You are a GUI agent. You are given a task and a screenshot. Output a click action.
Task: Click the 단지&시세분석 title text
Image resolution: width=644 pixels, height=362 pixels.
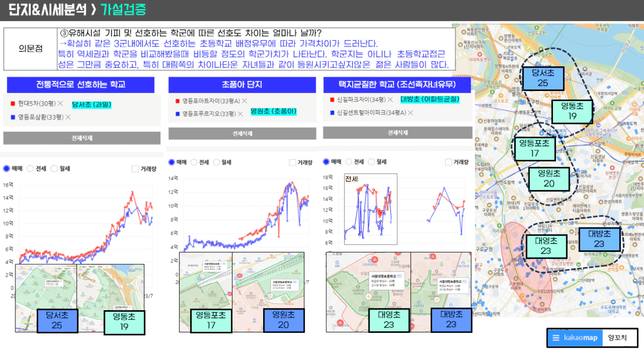click(47, 9)
